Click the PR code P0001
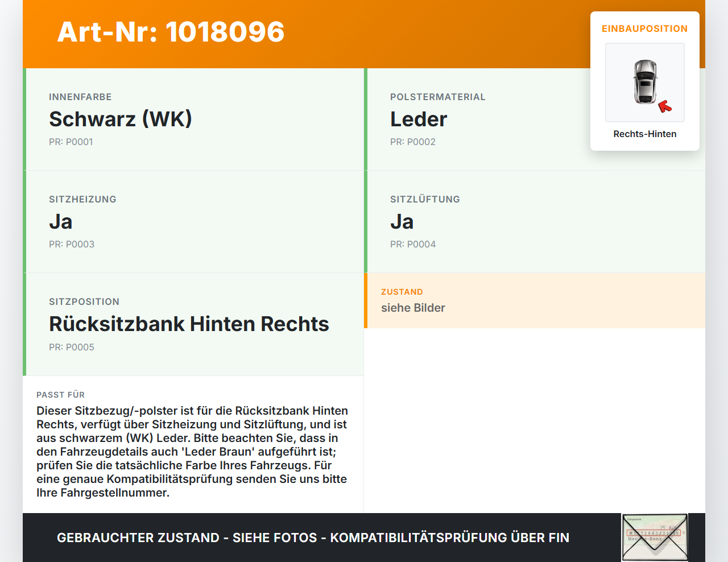Screen dimensions: 728x562 (71, 142)
